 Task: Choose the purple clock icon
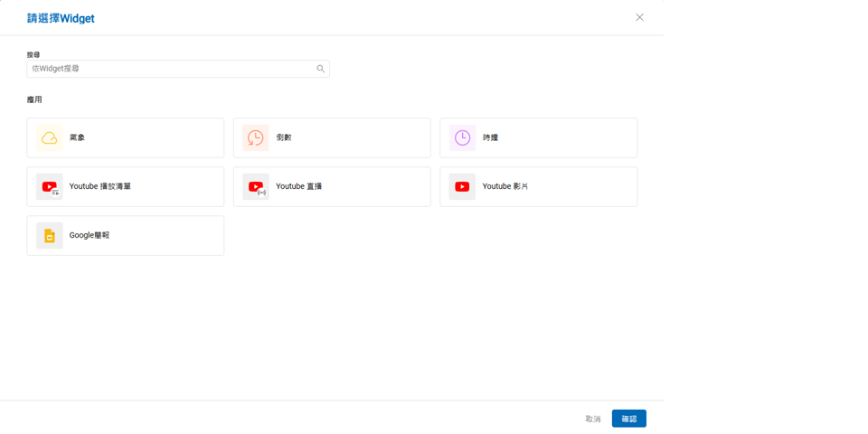click(x=462, y=138)
